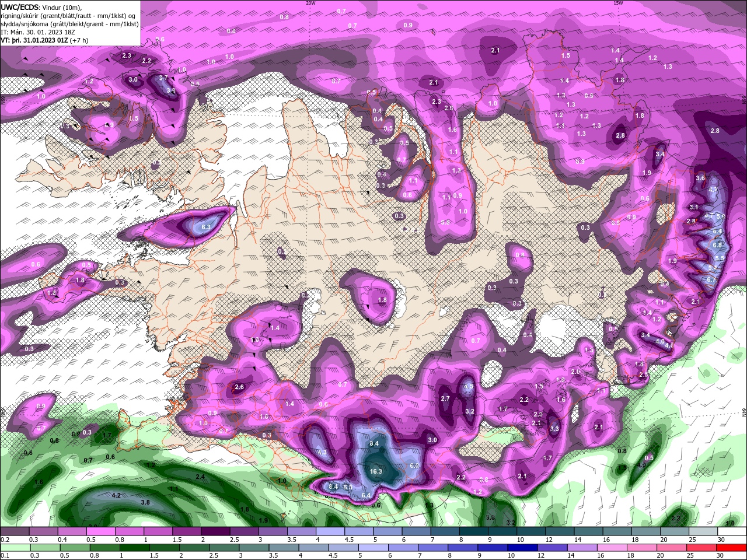Click the 8.5 value near the south coast
This screenshot has width=747, height=560.
pos(347,487)
